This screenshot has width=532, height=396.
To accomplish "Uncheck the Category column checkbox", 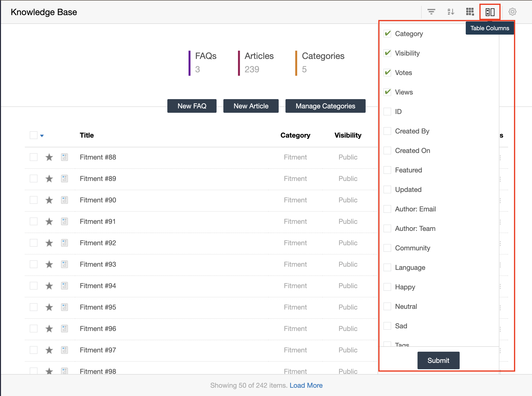I will coord(387,34).
